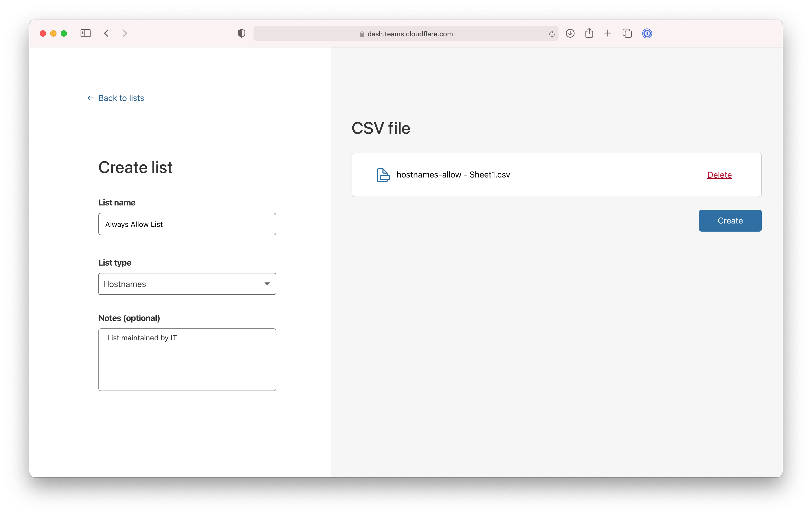Show the tab overview
812x516 pixels.
click(627, 33)
